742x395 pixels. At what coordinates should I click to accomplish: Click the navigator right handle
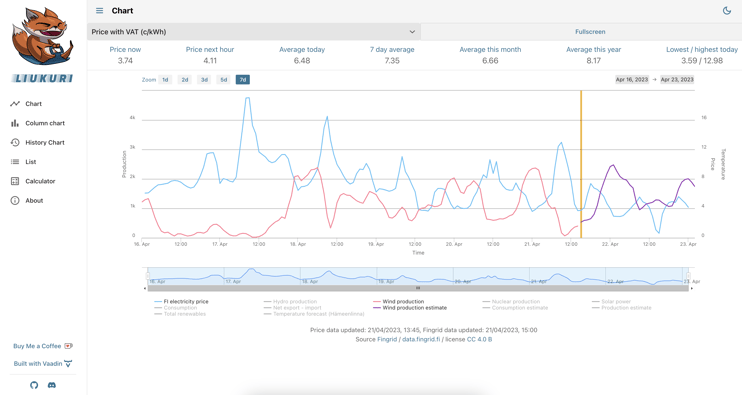pos(688,276)
